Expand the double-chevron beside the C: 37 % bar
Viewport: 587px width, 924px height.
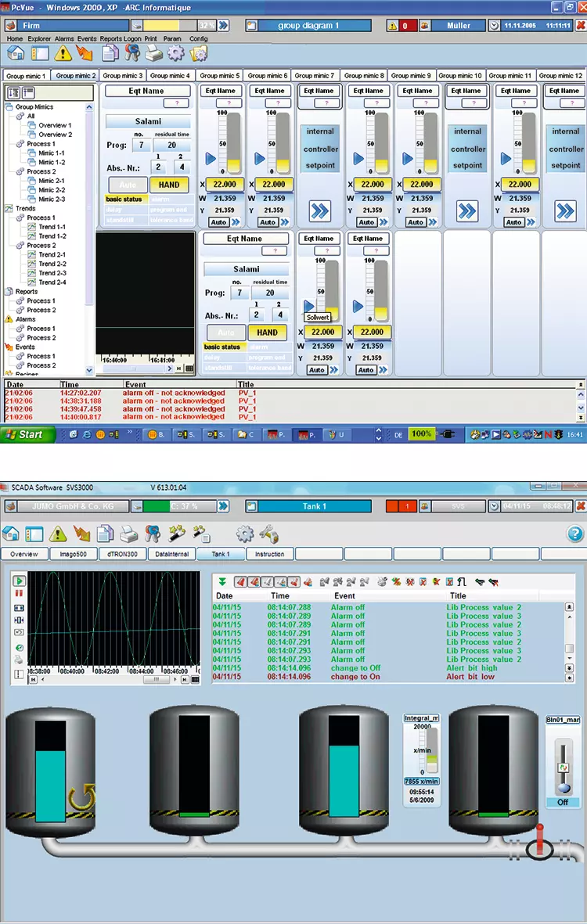[x=223, y=506]
